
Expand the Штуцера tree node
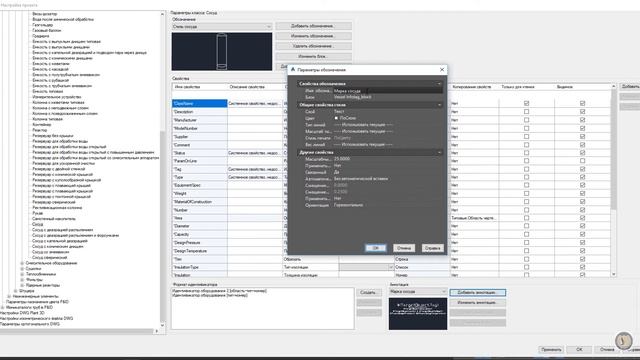click(16, 291)
